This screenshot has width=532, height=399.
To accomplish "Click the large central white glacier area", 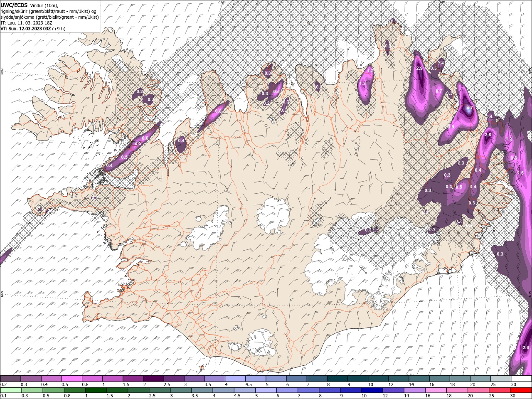I will [273, 215].
